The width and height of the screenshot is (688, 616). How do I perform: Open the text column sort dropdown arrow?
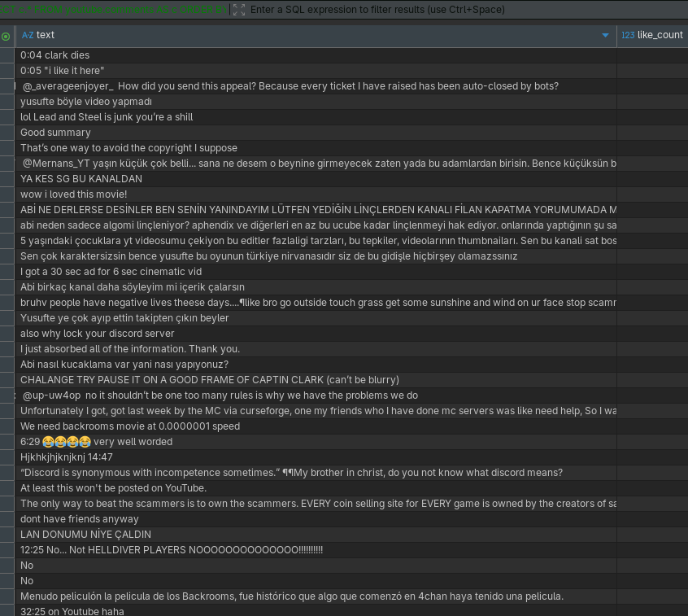tap(605, 35)
